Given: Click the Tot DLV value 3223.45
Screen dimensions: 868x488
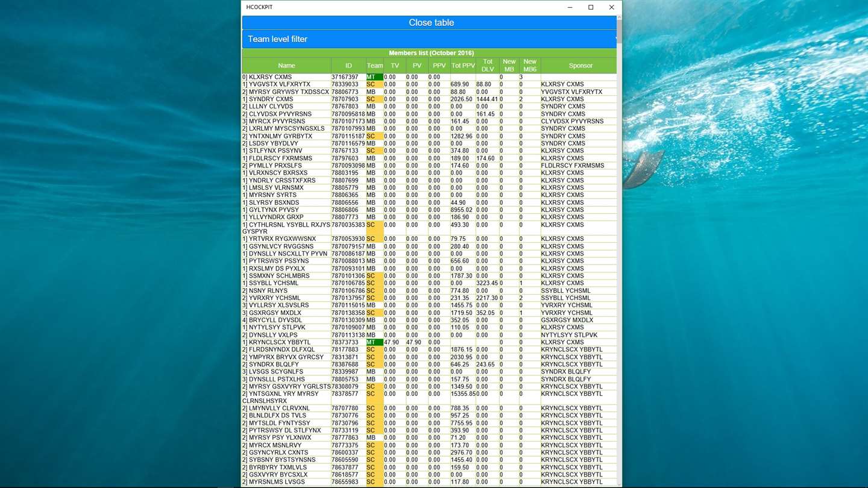Looking at the screenshot, I should pyautogui.click(x=487, y=283).
